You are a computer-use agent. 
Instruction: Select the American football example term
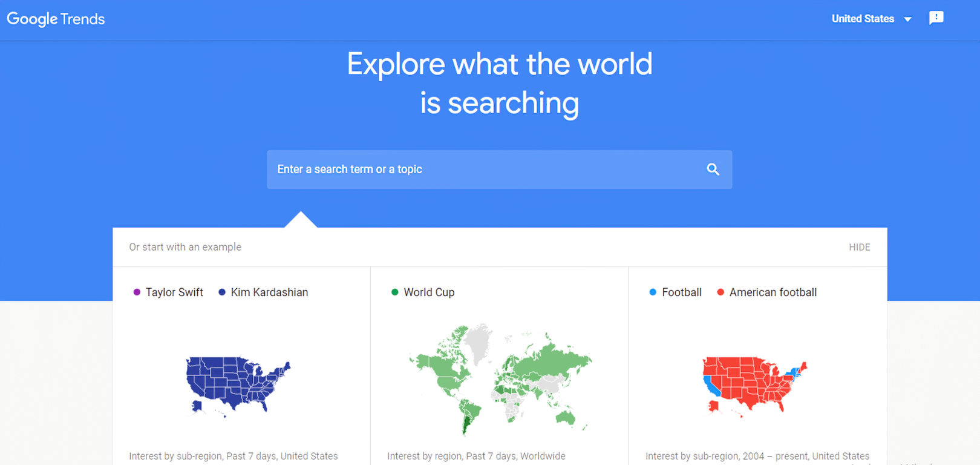point(773,292)
